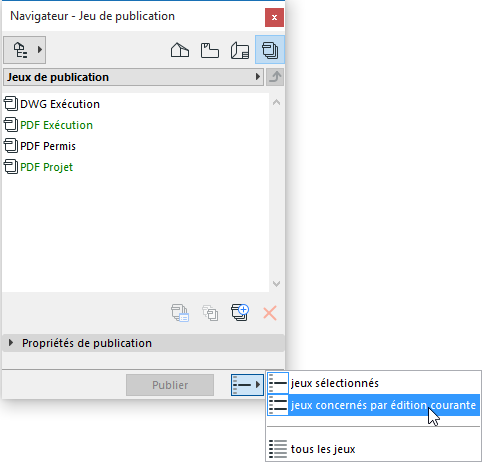
Task: Click the Publier button
Action: tap(170, 385)
